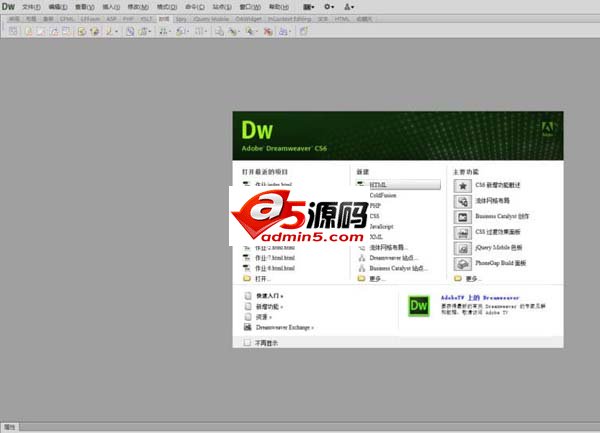Switch to the jQuery Mobile insert tab
600x433 pixels.
point(211,19)
